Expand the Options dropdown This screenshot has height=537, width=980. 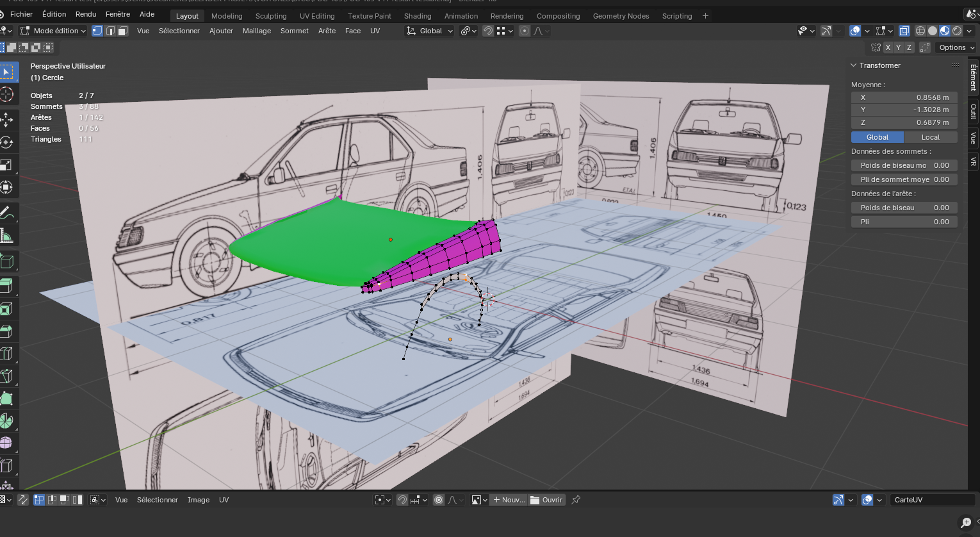click(956, 47)
